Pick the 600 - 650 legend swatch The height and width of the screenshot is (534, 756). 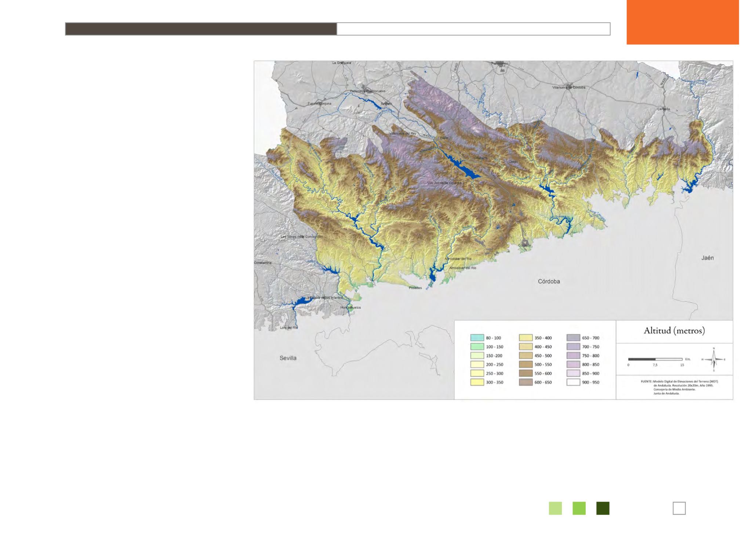coord(526,382)
